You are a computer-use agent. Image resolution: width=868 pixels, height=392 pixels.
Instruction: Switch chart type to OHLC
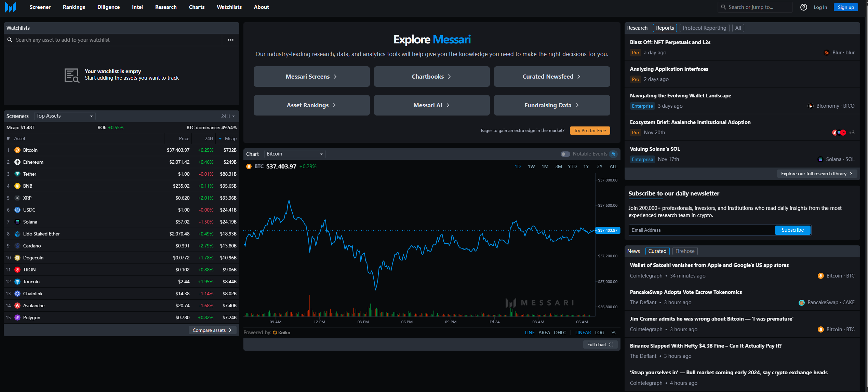[x=560, y=333]
